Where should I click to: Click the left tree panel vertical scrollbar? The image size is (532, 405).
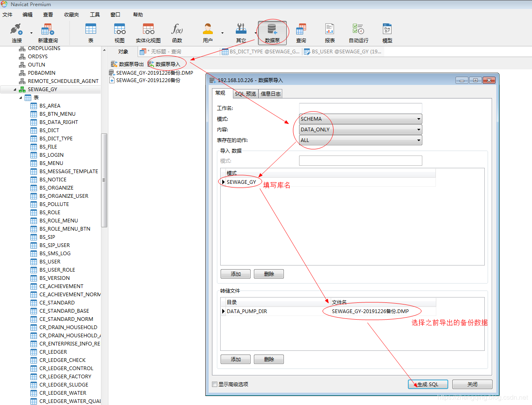[x=104, y=180]
